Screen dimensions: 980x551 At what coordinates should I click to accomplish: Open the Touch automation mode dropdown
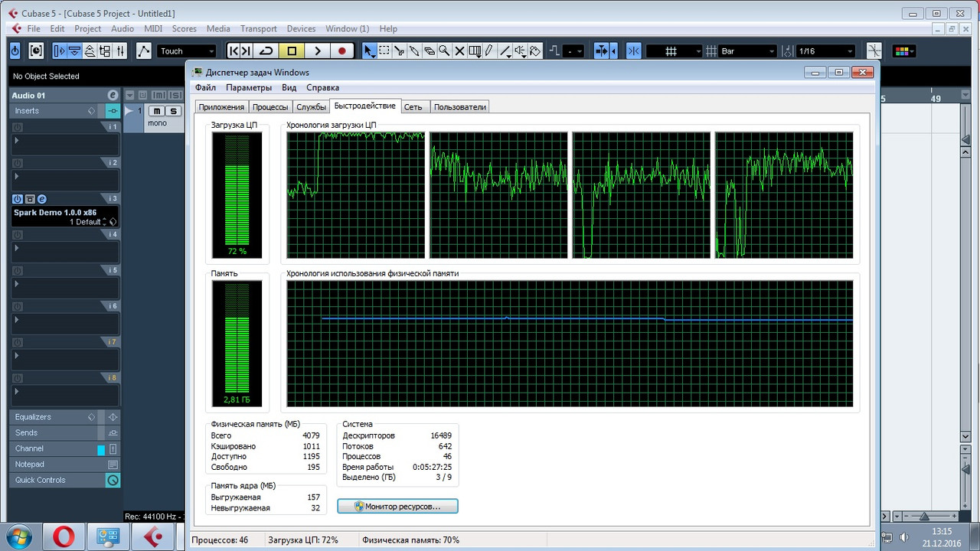click(188, 51)
